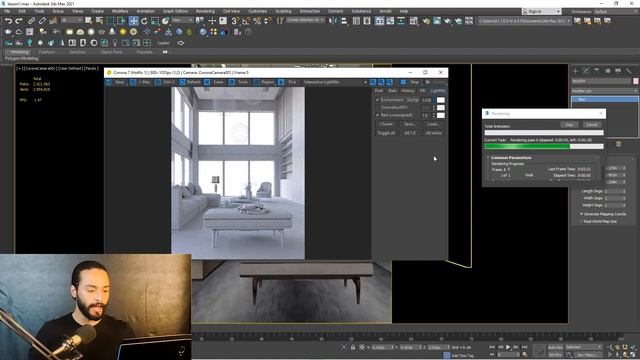Open the Create Selection Set dropdown
This screenshot has width=640, height=360.
point(305,20)
